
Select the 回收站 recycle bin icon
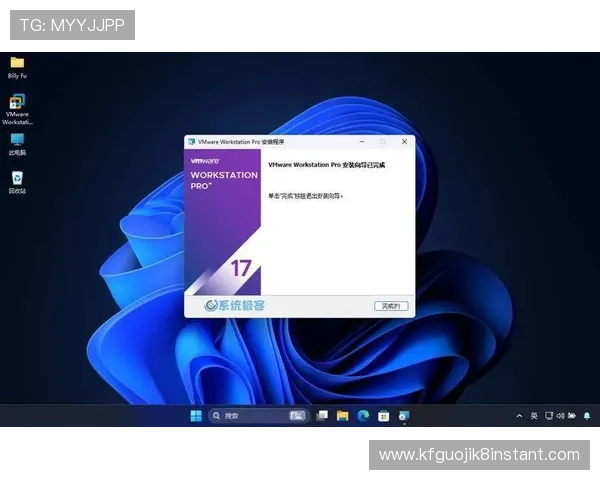pos(17,179)
